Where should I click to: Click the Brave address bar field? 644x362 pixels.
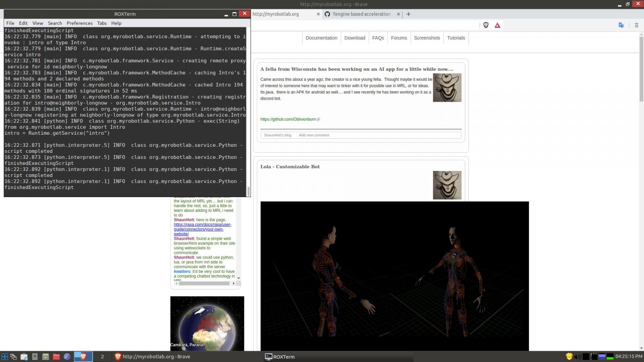(x=366, y=25)
